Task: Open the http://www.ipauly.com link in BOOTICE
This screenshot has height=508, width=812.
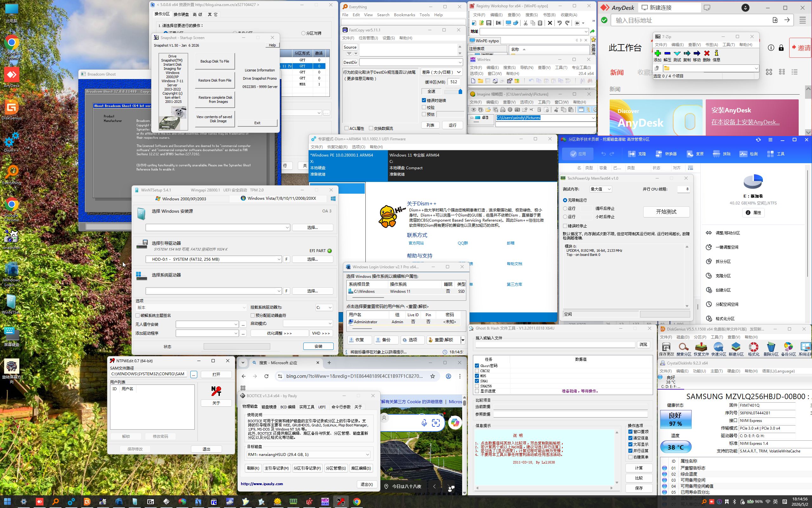Action: tap(262, 484)
